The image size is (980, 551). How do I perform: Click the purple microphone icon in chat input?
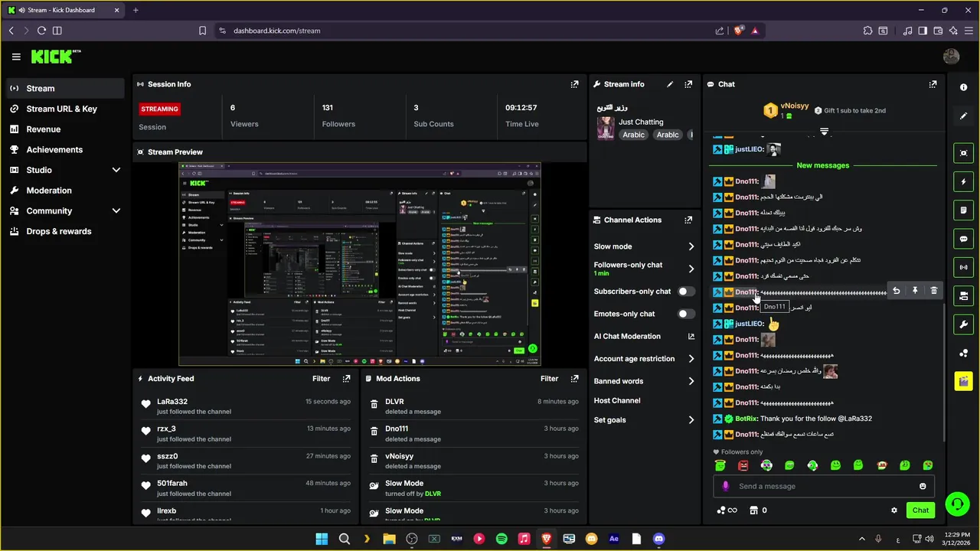[726, 486]
